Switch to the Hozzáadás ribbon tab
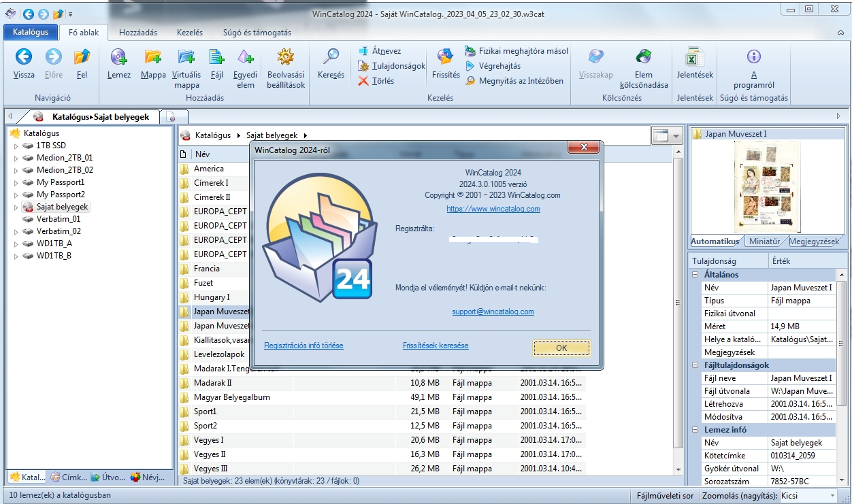The width and height of the screenshot is (852, 504). (138, 32)
